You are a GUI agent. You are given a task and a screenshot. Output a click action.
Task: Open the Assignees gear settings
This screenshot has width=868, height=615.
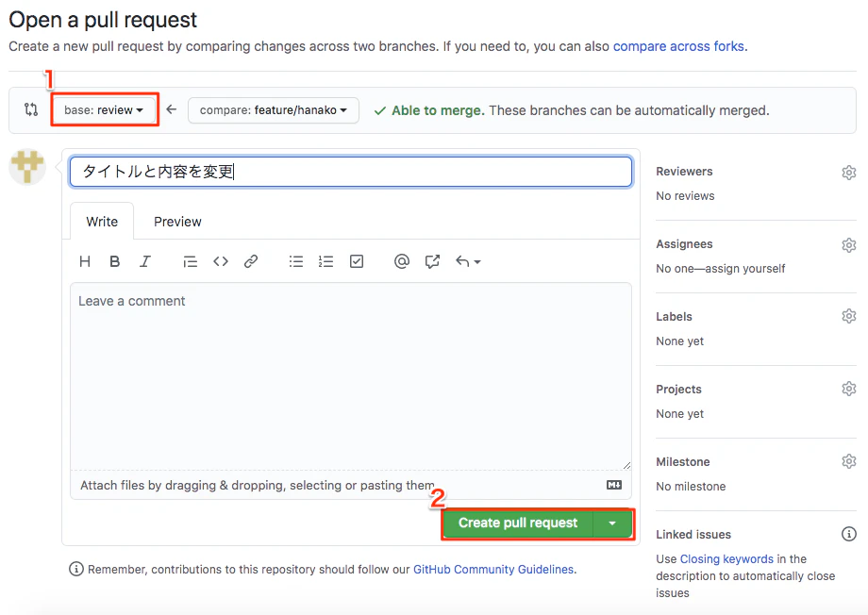click(848, 244)
